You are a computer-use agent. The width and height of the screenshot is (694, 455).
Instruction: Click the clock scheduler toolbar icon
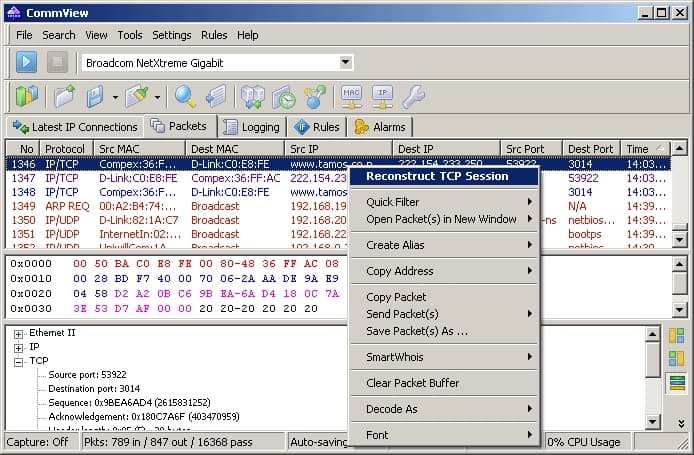[x=284, y=96]
